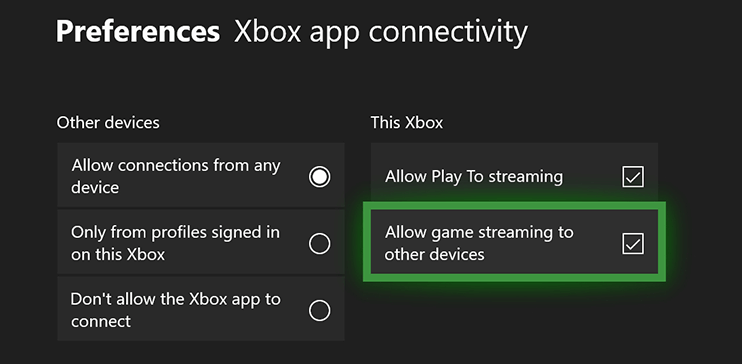This screenshot has height=364, width=742.
Task: Click the filled radio dot for any device
Action: pyautogui.click(x=319, y=177)
